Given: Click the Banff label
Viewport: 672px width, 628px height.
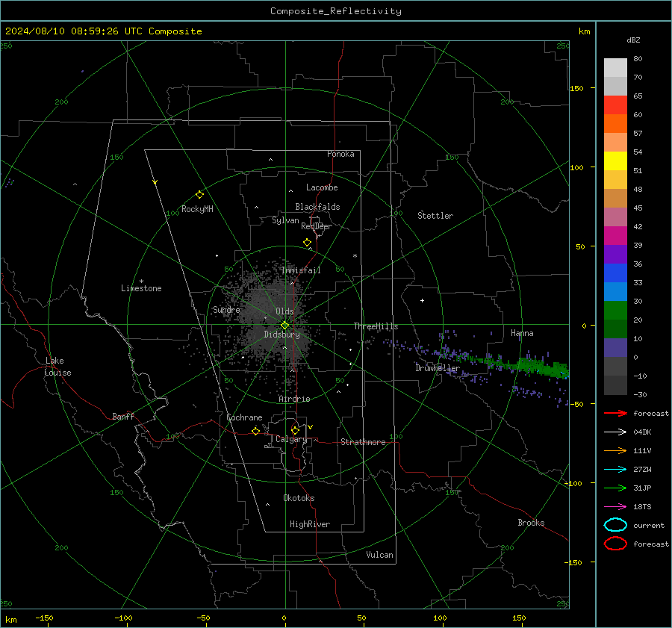Looking at the screenshot, I should (123, 417).
